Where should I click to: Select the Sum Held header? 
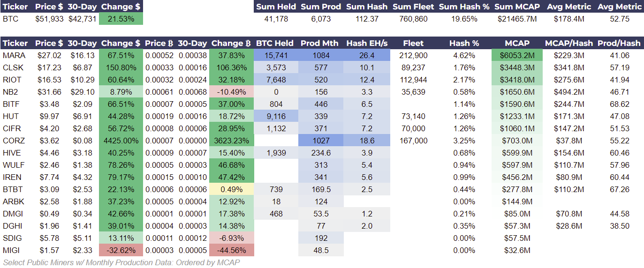(x=276, y=7)
